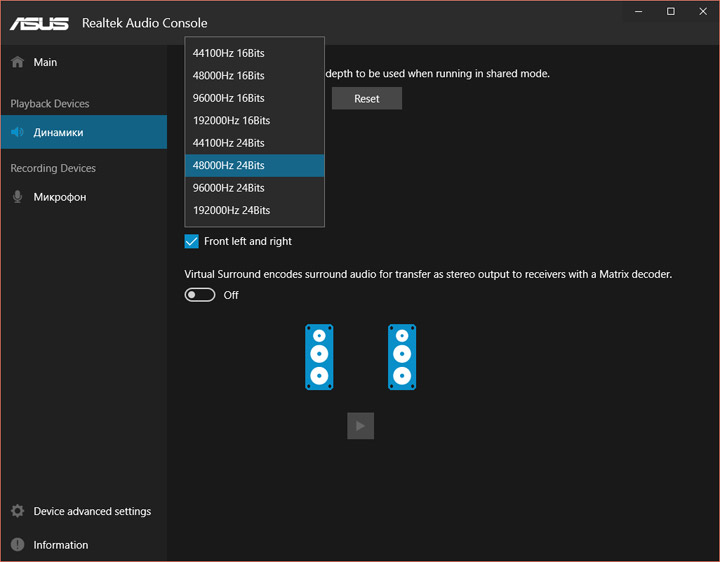
Task: Open the Микрофон recording device
Action: tap(84, 197)
